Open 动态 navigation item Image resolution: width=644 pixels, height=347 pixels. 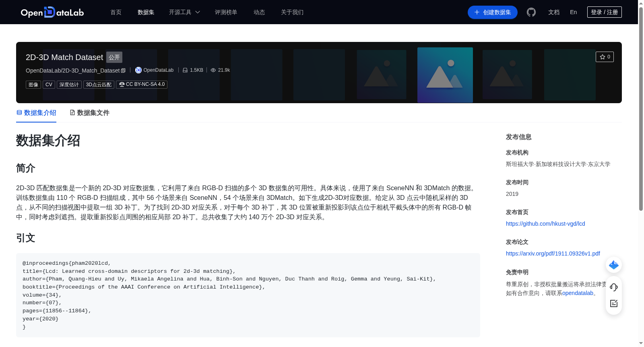pyautogui.click(x=259, y=12)
